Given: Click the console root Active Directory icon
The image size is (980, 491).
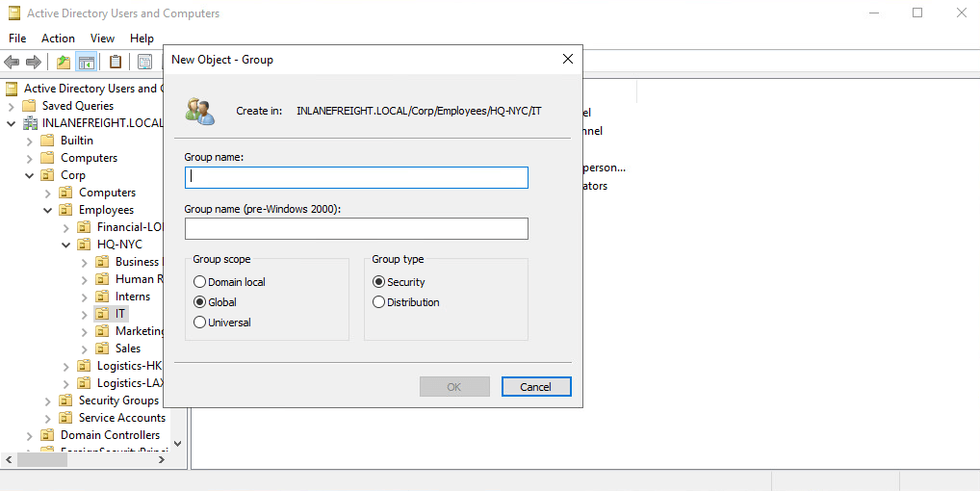Looking at the screenshot, I should [x=12, y=88].
